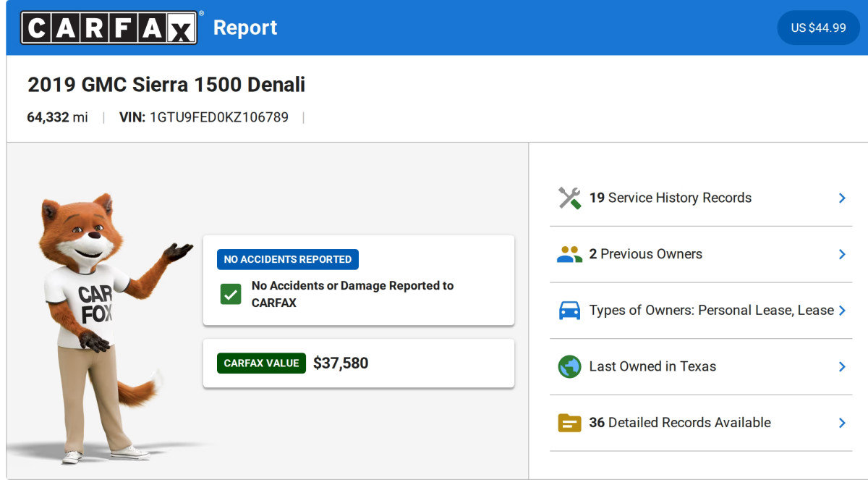This screenshot has width=868, height=480.
Task: Click the globe Last Owned icon
Action: [569, 366]
